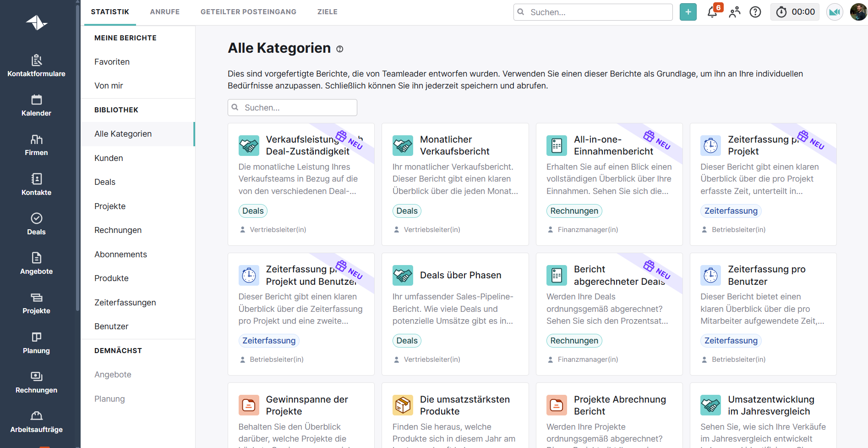Image resolution: width=868 pixels, height=448 pixels.
Task: Open Favoriten under Meine Berichte
Action: (112, 62)
